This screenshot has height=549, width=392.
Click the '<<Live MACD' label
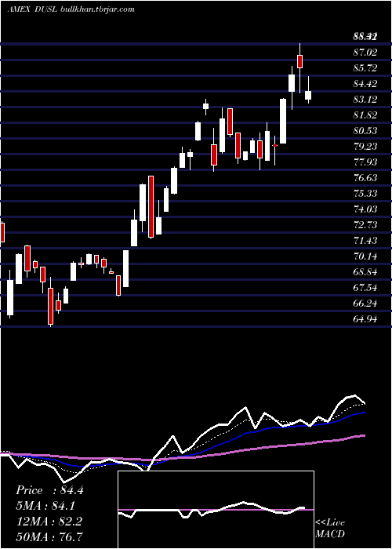[330, 529]
